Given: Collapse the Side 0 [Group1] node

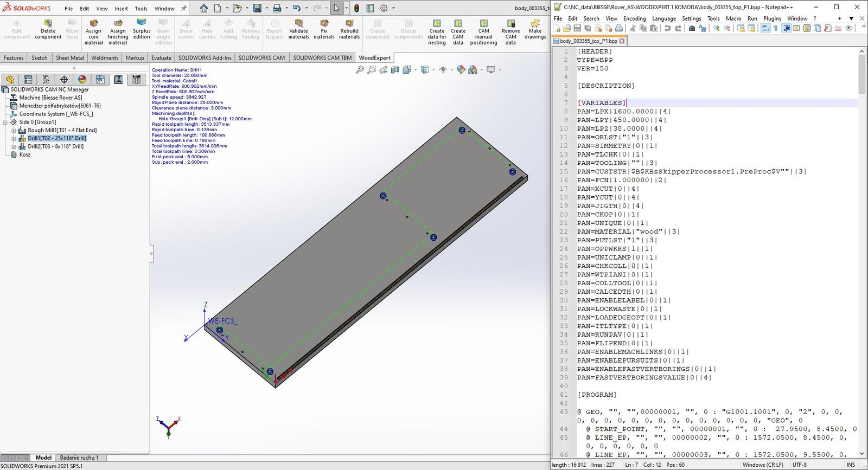Looking at the screenshot, I should 5,123.
